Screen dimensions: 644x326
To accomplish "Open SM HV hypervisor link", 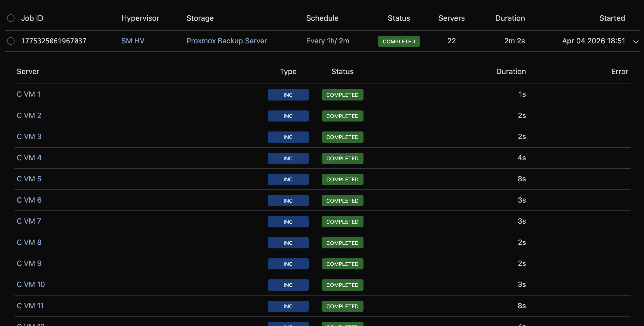I will (133, 41).
